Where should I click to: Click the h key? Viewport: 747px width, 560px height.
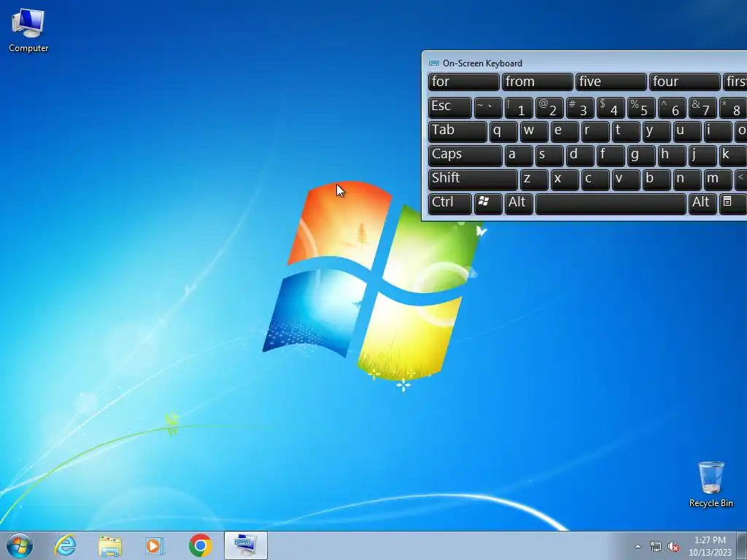672,156
